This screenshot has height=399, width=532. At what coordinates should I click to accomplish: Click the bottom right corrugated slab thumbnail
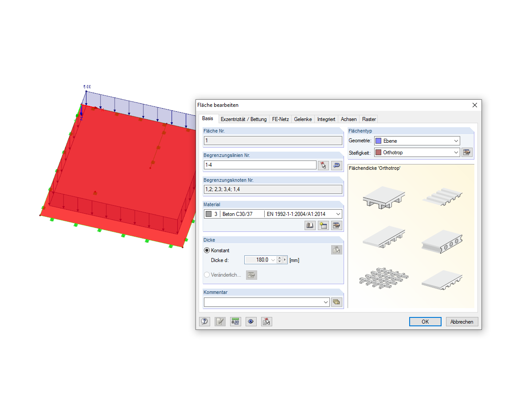(442, 280)
